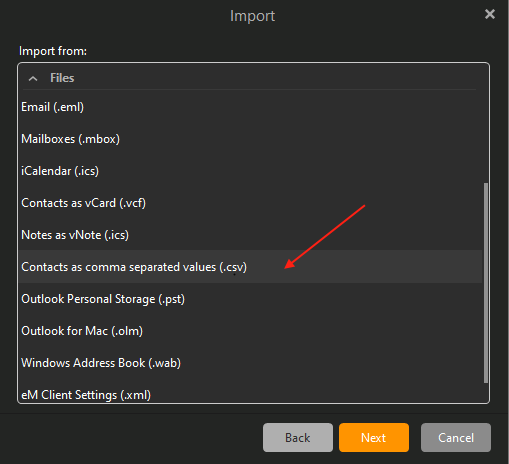Collapse the Files section chevron

point(33,79)
